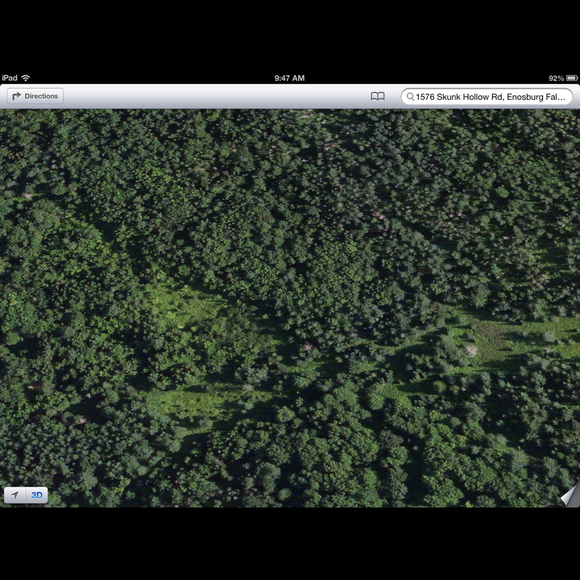This screenshot has width=580, height=580.
Task: Open the bookmarks book icon
Action: pos(378,97)
